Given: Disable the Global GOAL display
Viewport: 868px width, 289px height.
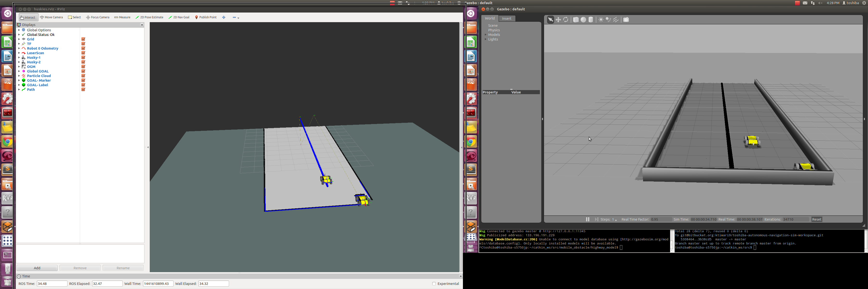Looking at the screenshot, I should [83, 71].
